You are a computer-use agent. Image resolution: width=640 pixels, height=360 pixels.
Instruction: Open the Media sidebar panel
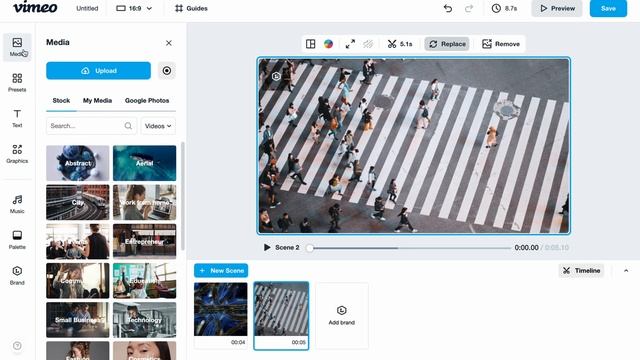tap(17, 47)
